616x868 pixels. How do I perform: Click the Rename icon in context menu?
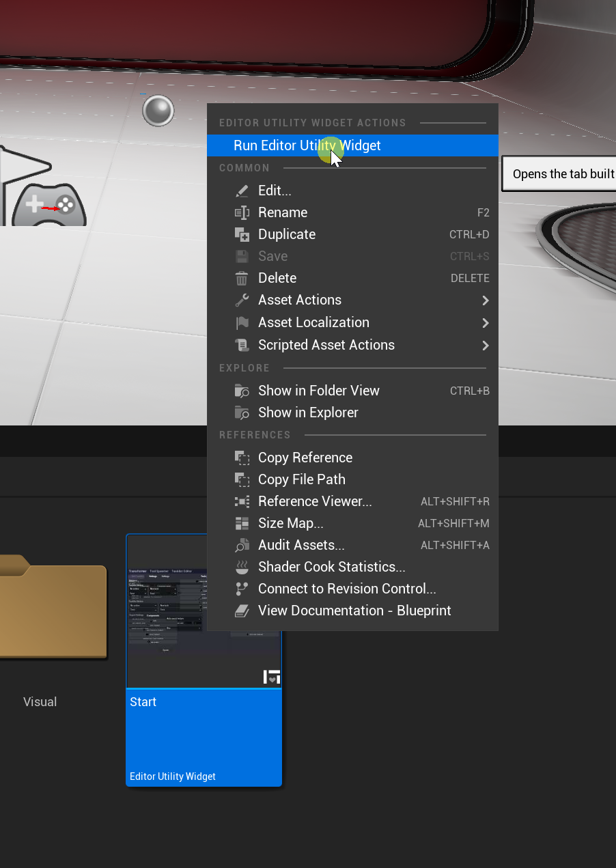point(242,213)
